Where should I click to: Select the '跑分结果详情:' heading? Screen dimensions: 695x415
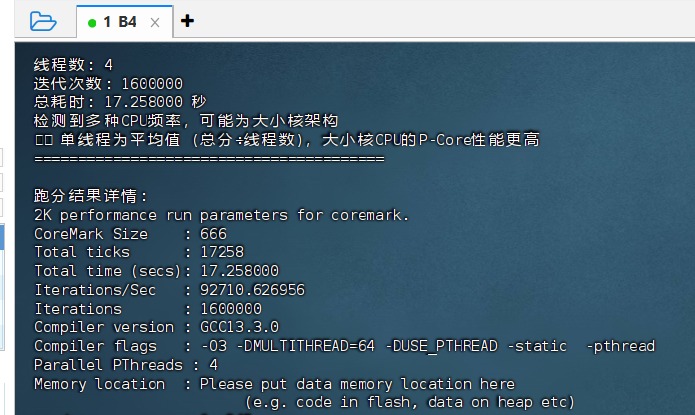click(90, 196)
